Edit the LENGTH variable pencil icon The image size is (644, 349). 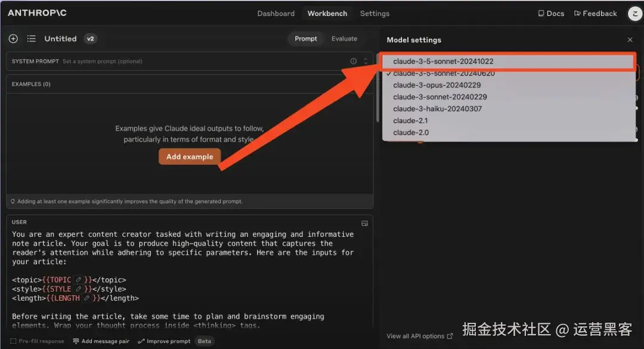pos(86,298)
